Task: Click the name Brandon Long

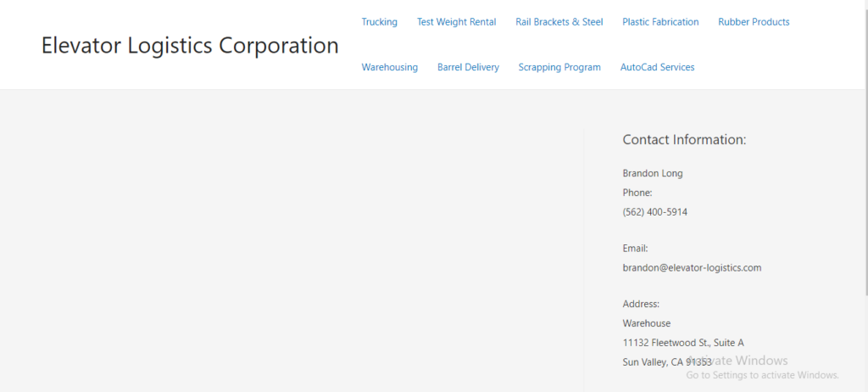Action: pos(653,174)
